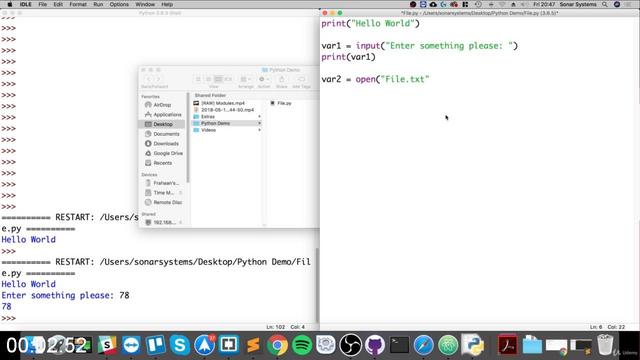Expand the Videos folder arrow
Image resolution: width=640 pixels, height=360 pixels.
pyautogui.click(x=259, y=130)
